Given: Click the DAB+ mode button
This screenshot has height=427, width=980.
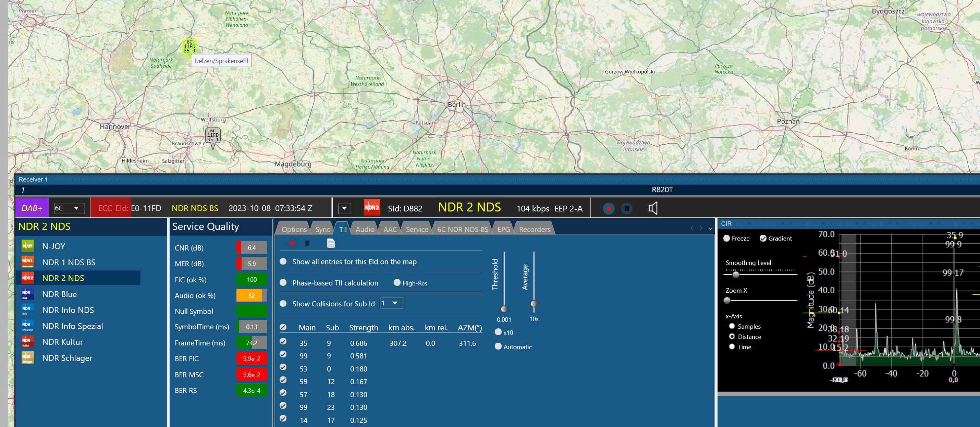Looking at the screenshot, I should pyautogui.click(x=32, y=208).
